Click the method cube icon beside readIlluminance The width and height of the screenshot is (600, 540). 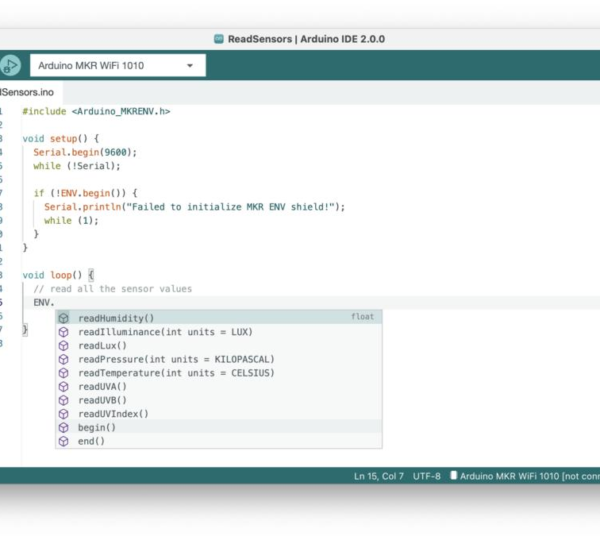click(64, 332)
